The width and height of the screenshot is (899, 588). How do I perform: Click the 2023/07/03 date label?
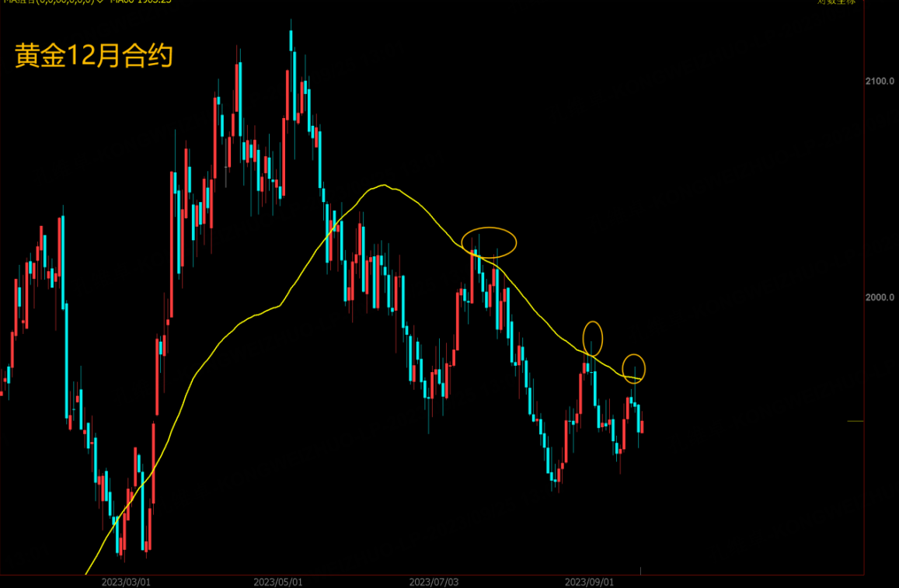pos(434,583)
